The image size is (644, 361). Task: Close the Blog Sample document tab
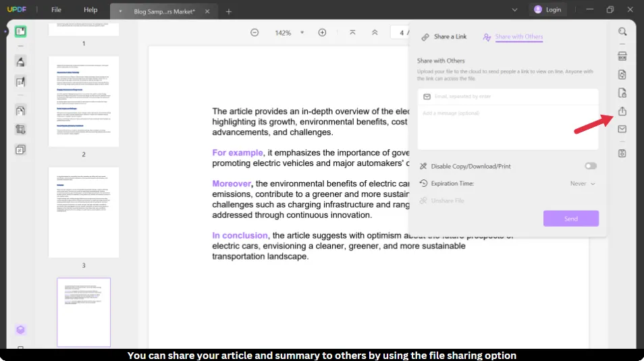[207, 11]
